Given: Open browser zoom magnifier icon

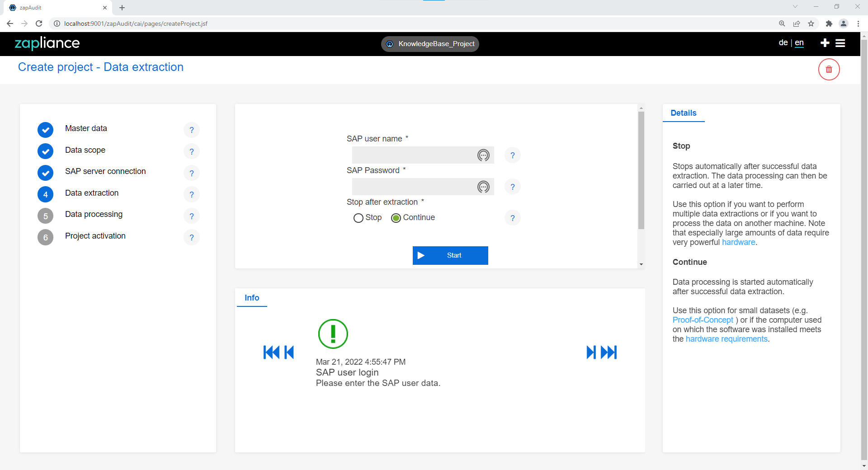Looking at the screenshot, I should [x=782, y=23].
